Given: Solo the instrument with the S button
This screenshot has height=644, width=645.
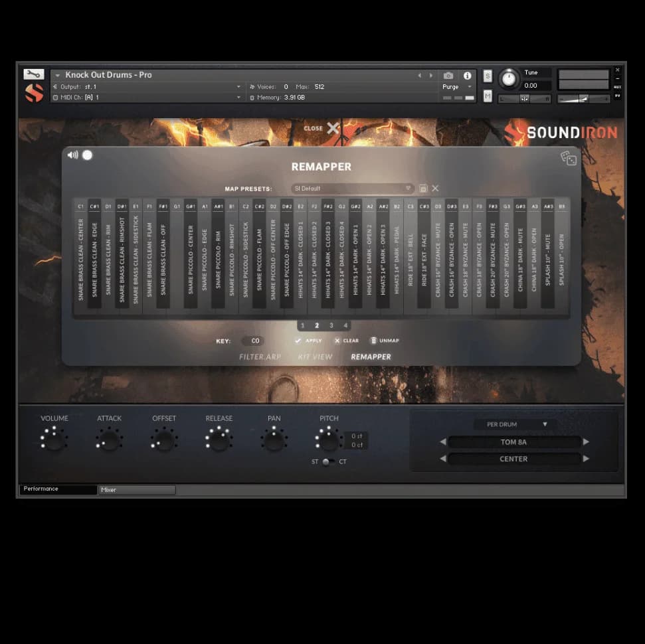Looking at the screenshot, I should (488, 76).
